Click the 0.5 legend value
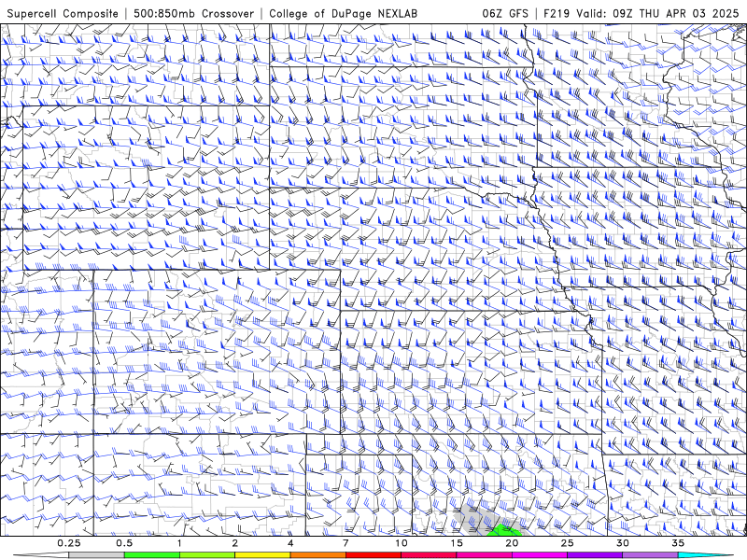Screen dimensions: 747x560 [124, 543]
